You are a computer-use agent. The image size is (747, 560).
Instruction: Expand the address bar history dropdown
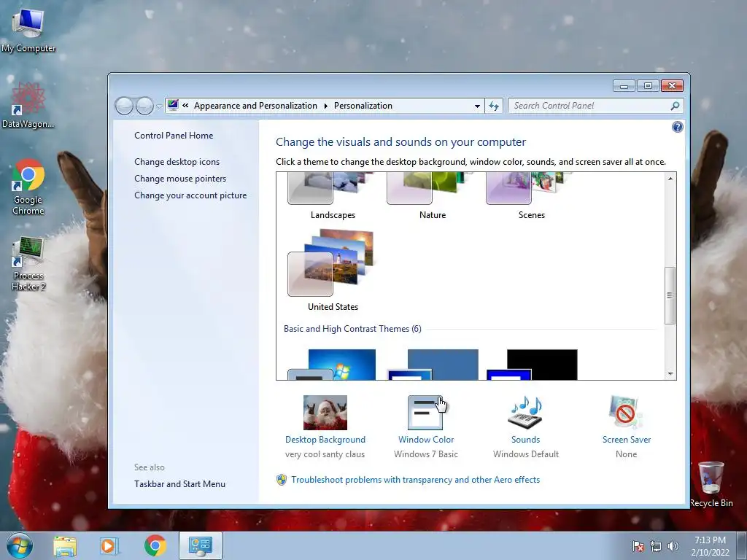click(477, 106)
